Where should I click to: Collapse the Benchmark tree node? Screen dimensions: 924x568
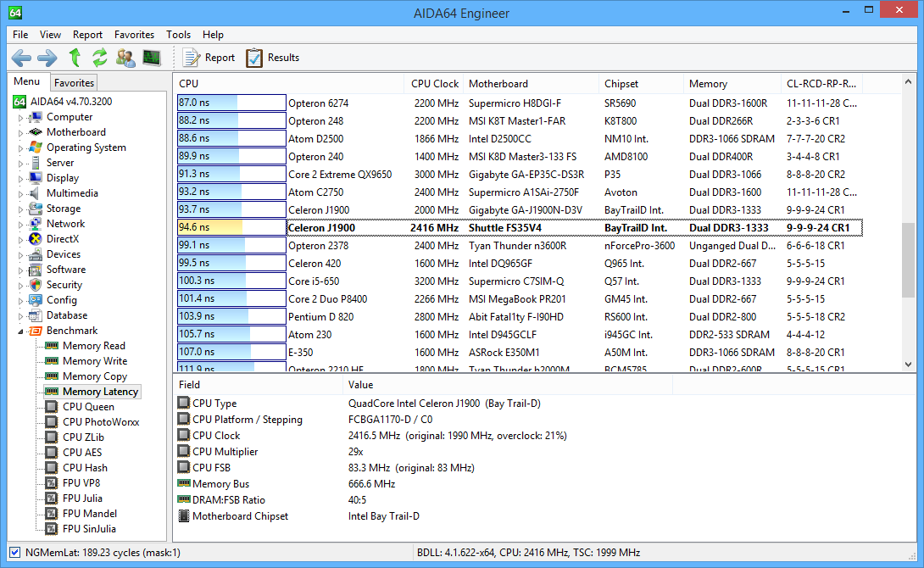tap(20, 331)
